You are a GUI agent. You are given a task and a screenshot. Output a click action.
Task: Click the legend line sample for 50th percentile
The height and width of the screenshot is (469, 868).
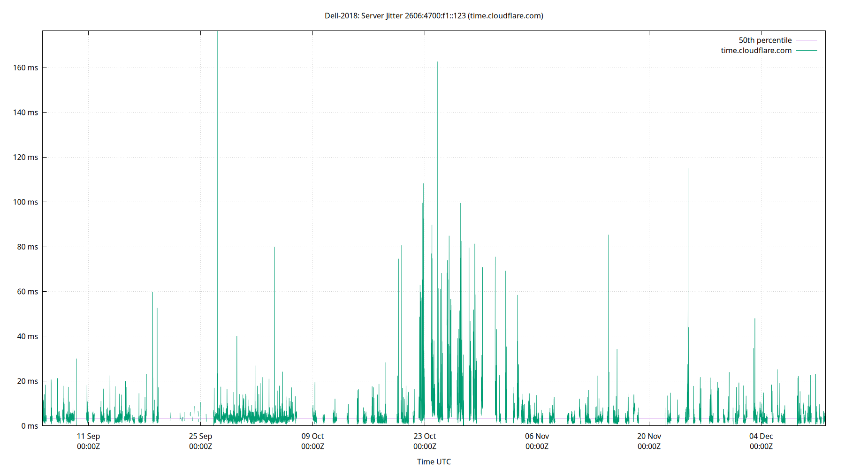coord(806,40)
